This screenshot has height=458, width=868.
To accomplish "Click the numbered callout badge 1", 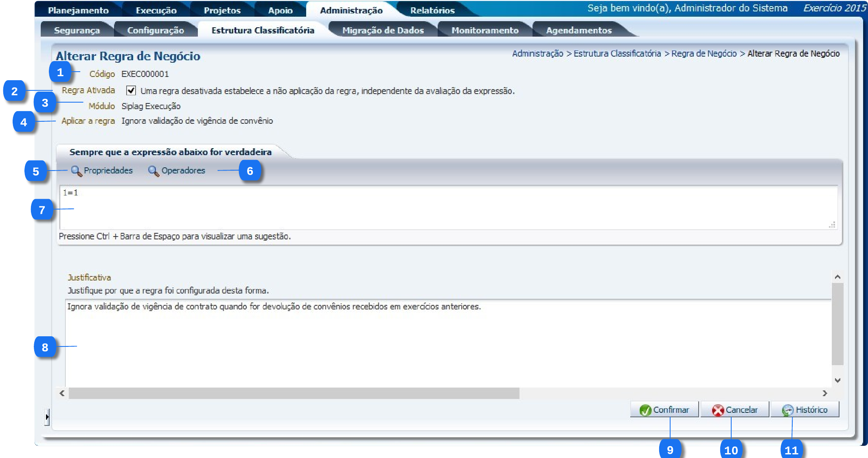I will 60,72.
